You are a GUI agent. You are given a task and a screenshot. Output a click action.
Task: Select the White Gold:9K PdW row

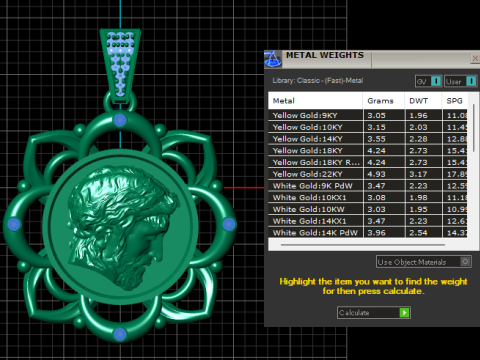coord(368,186)
